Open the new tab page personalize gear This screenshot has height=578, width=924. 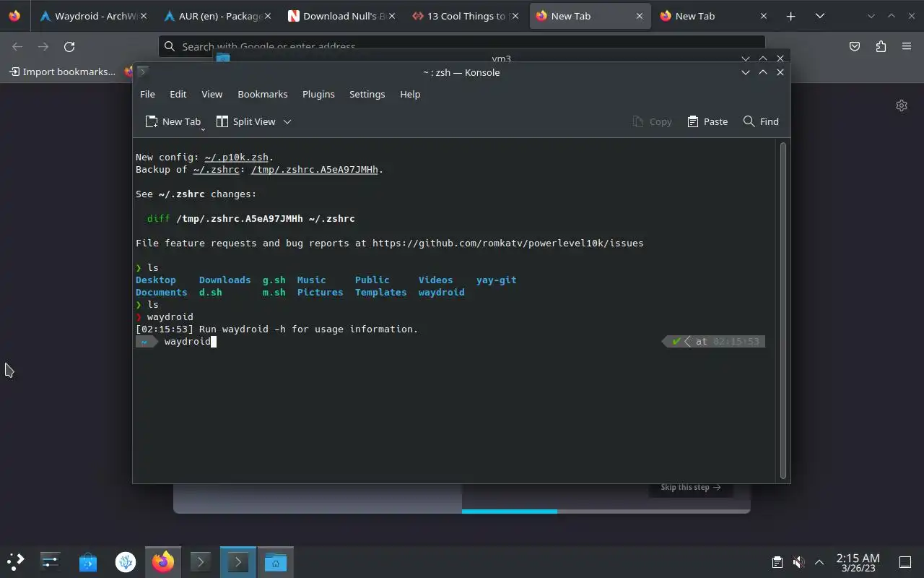point(902,105)
